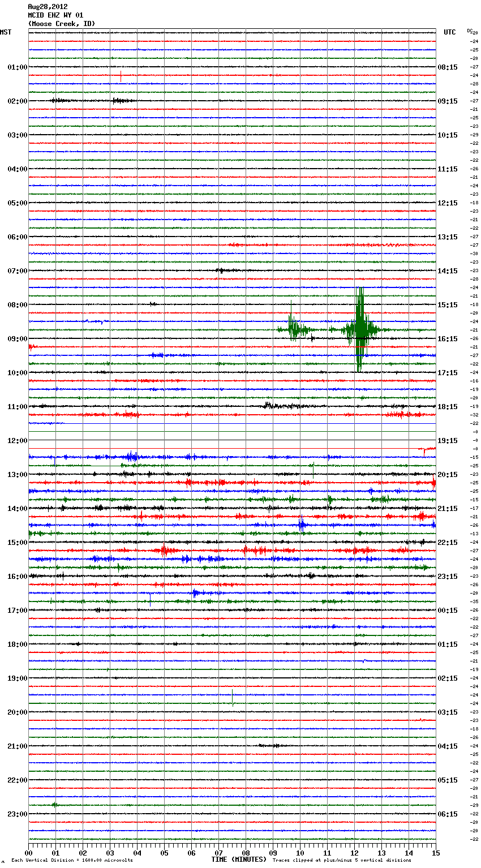This screenshot has width=481, height=868.
Task: Click the 23:15 UTC time label
Action: click(448, 577)
